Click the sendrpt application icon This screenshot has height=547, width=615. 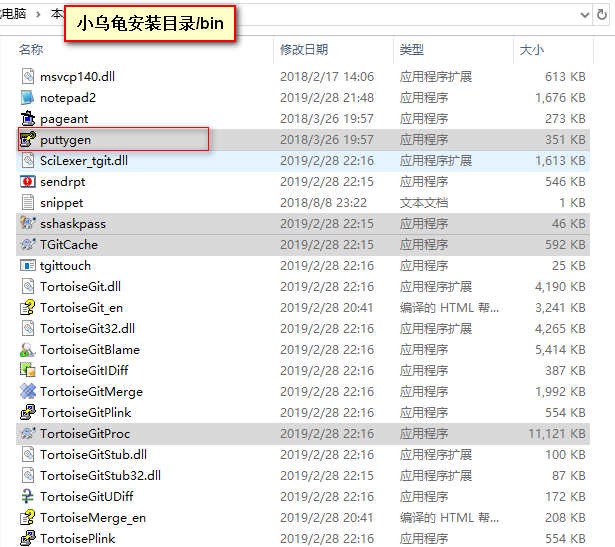[27, 182]
